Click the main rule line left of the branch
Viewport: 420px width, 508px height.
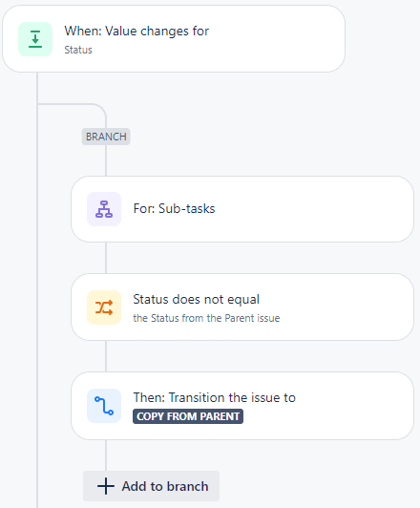tap(37, 290)
